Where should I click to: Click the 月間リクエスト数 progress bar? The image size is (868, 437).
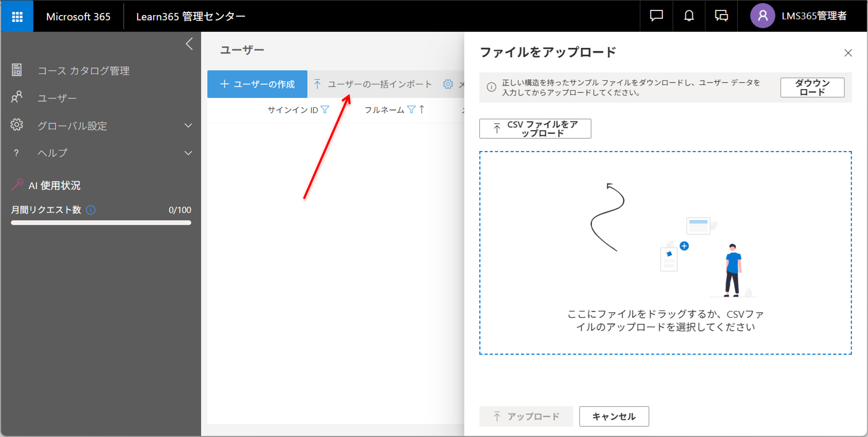pos(101,223)
